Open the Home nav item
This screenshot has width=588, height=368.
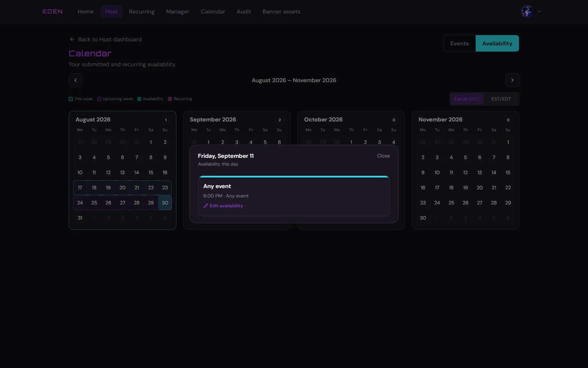[86, 11]
